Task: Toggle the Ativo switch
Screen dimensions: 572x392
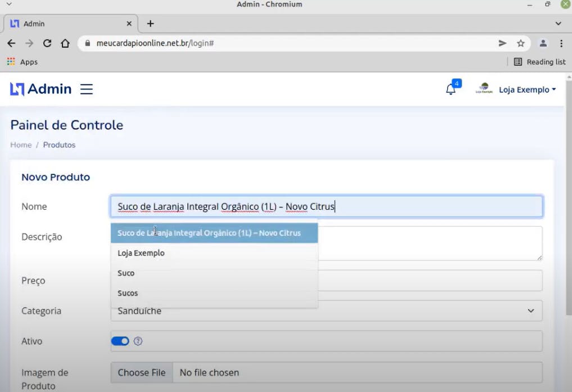Action: [120, 341]
